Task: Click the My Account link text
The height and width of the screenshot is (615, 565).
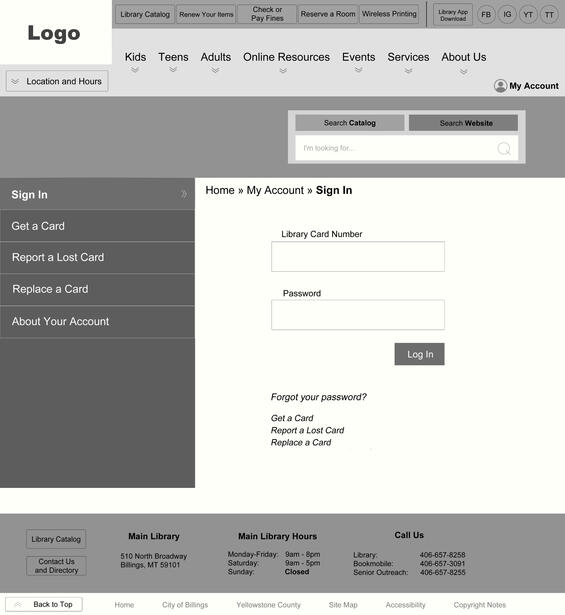Action: 534,86
